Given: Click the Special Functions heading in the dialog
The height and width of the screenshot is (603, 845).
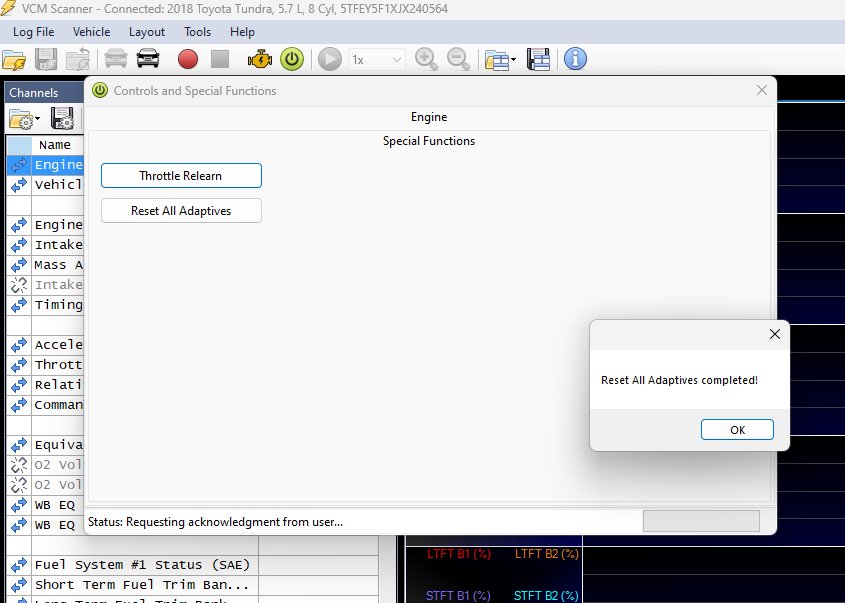Looking at the screenshot, I should [x=429, y=141].
